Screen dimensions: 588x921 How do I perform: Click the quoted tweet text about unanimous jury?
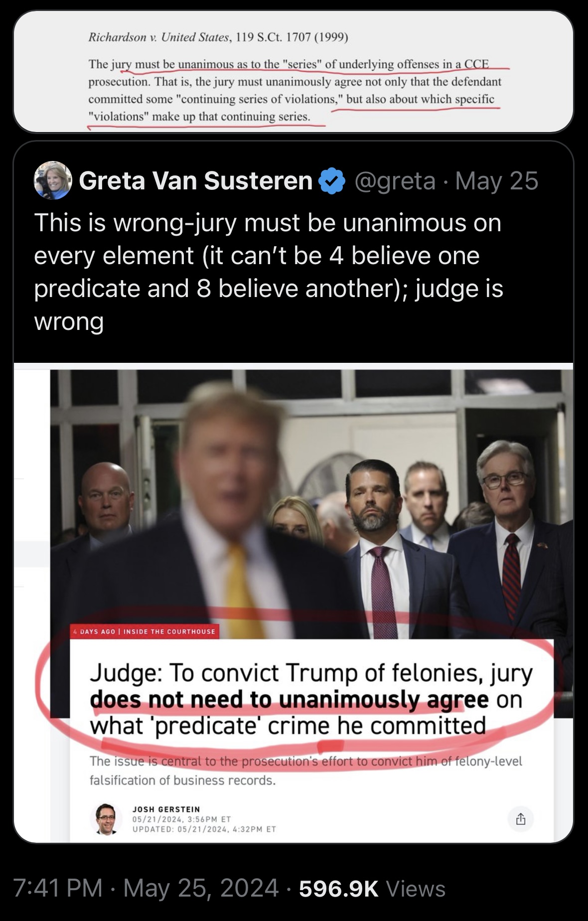coord(268,272)
